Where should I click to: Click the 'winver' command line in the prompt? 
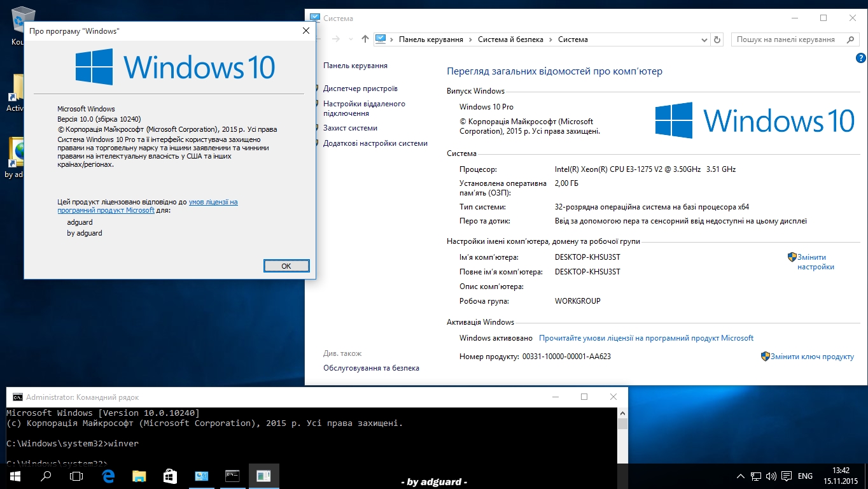point(73,443)
